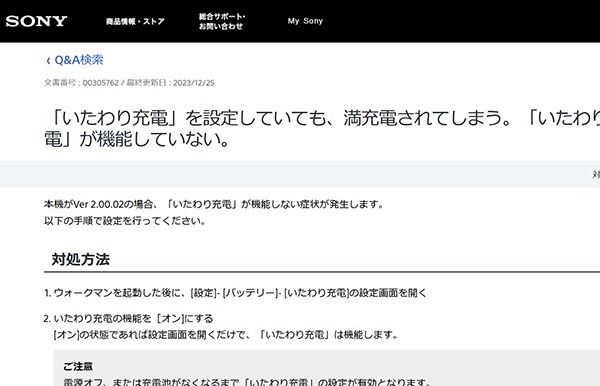
Task: Select the document number 00305762
Action: pyautogui.click(x=101, y=83)
